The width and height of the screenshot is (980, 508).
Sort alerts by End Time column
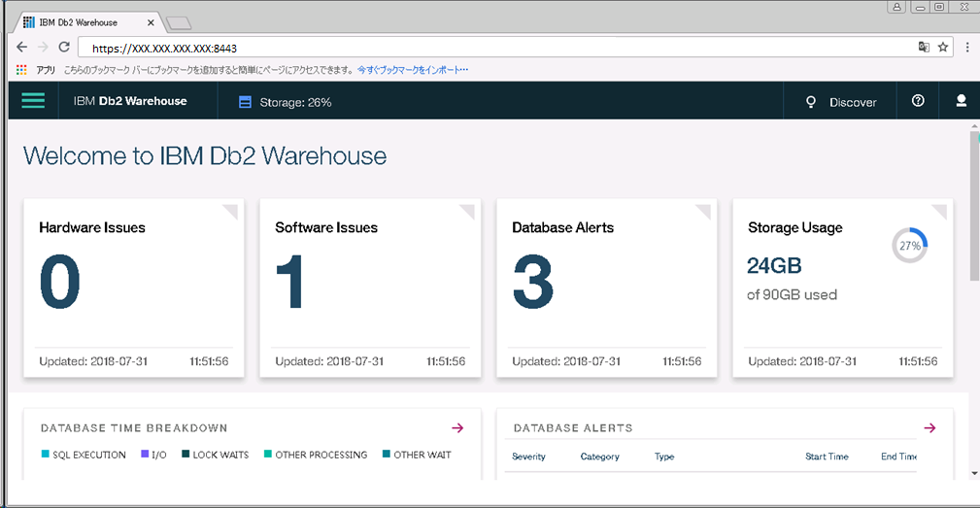pos(898,457)
